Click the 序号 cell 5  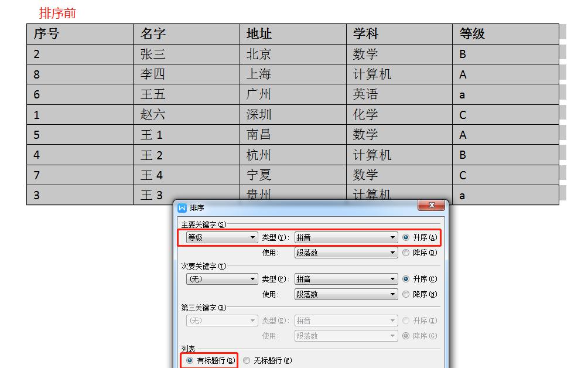click(80, 135)
